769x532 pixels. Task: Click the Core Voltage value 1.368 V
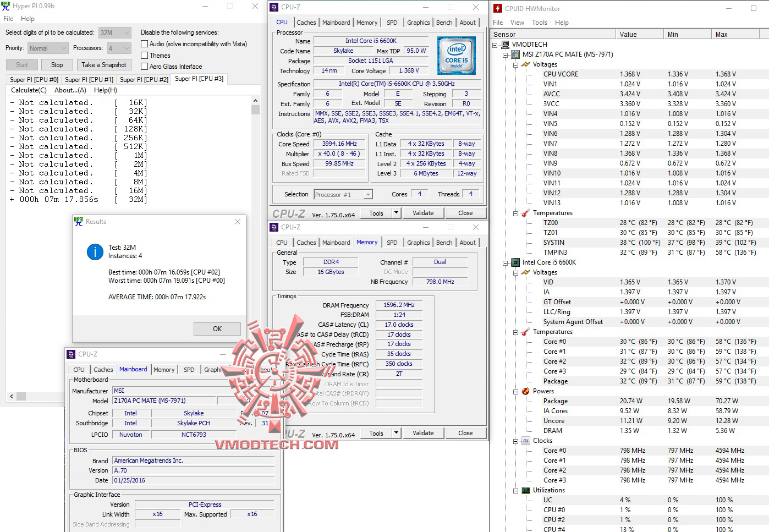[x=409, y=70]
